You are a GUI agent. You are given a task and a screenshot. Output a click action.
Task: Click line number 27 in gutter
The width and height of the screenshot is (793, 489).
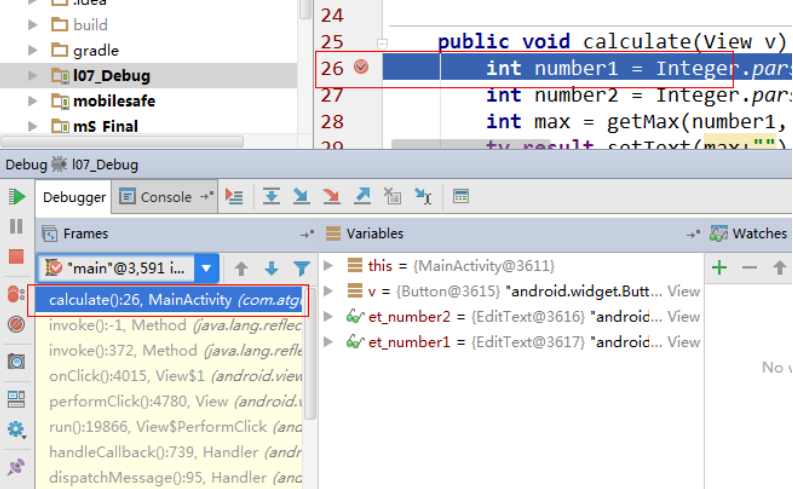pyautogui.click(x=332, y=95)
